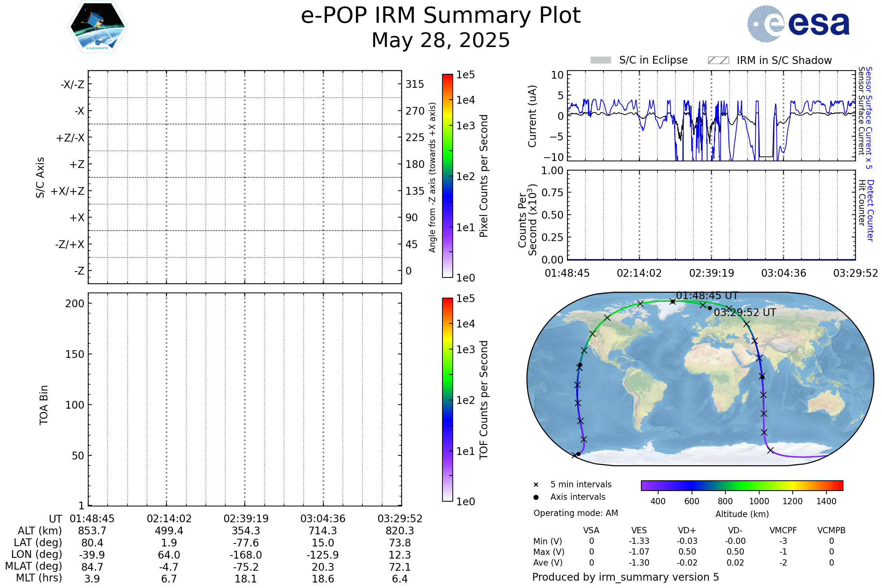Click the Axis intervals dot marker legend
882x588 pixels.
pos(536,497)
